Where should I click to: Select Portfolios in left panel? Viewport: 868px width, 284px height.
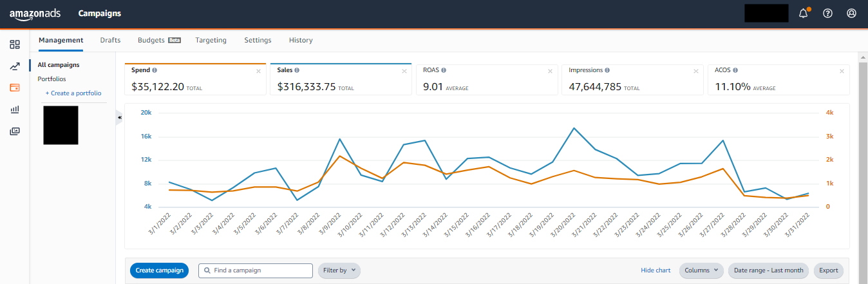pos(52,79)
